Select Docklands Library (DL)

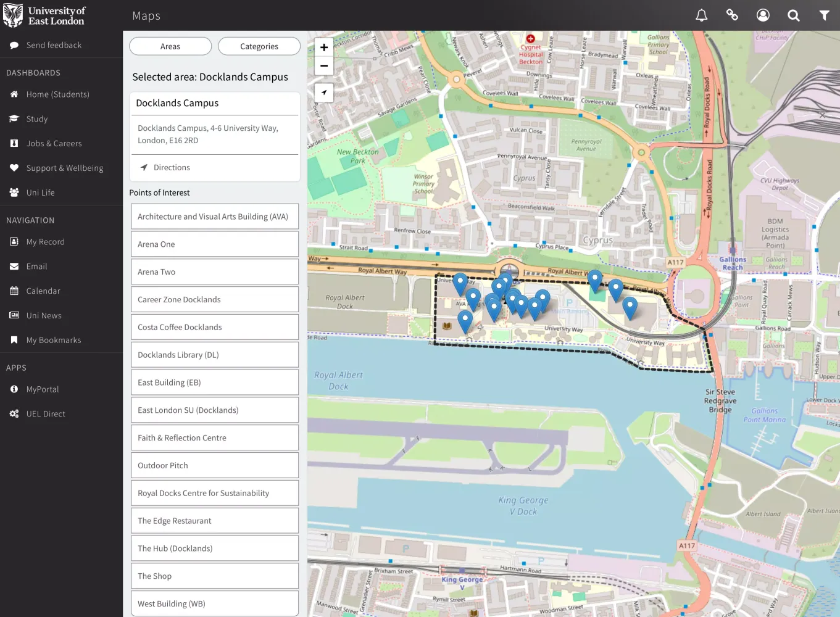pos(215,355)
